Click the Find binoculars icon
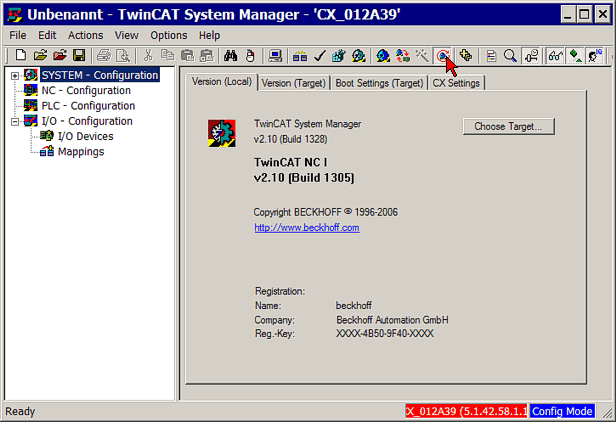Image resolution: width=616 pixels, height=422 pixels. tap(231, 56)
